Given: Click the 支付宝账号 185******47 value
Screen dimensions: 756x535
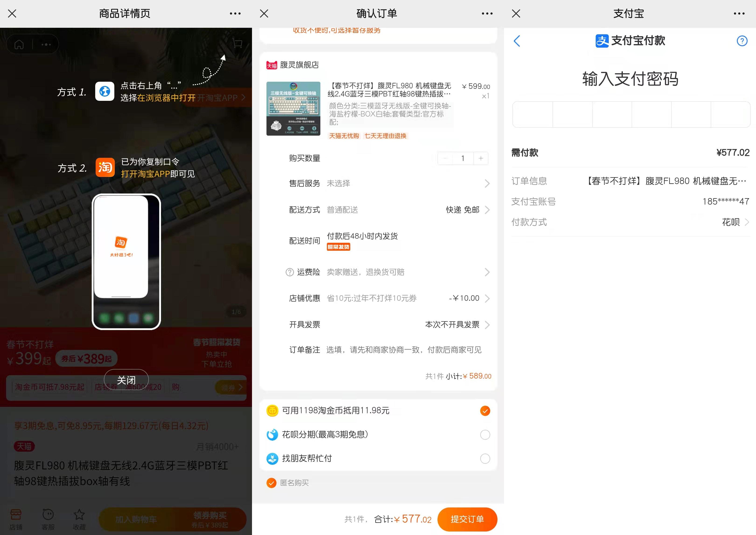Looking at the screenshot, I should click(x=726, y=201).
